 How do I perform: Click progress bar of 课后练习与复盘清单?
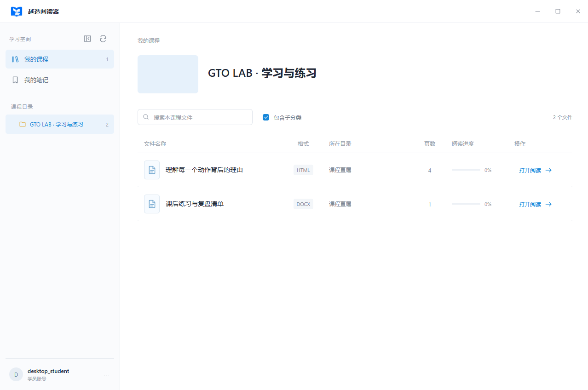466,204
